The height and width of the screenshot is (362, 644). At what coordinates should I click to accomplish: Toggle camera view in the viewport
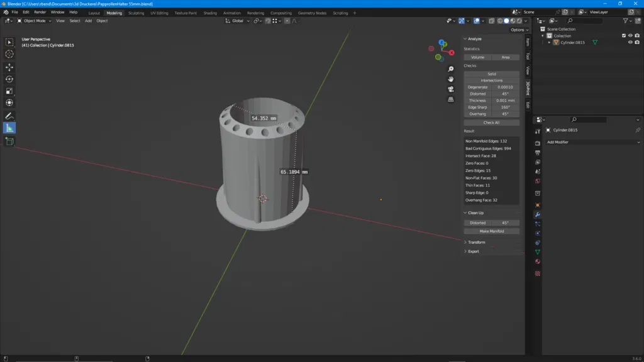(451, 89)
